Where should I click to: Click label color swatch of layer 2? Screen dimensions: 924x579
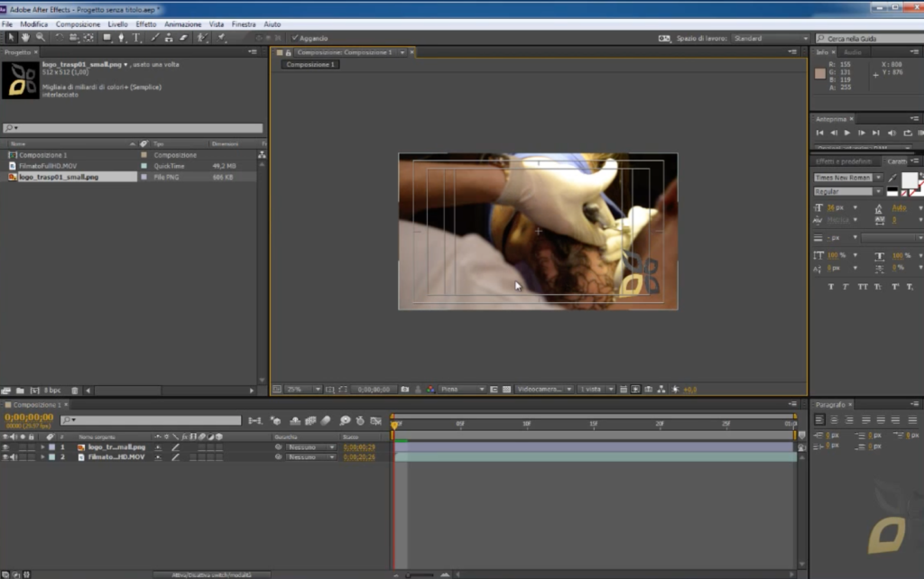[51, 457]
